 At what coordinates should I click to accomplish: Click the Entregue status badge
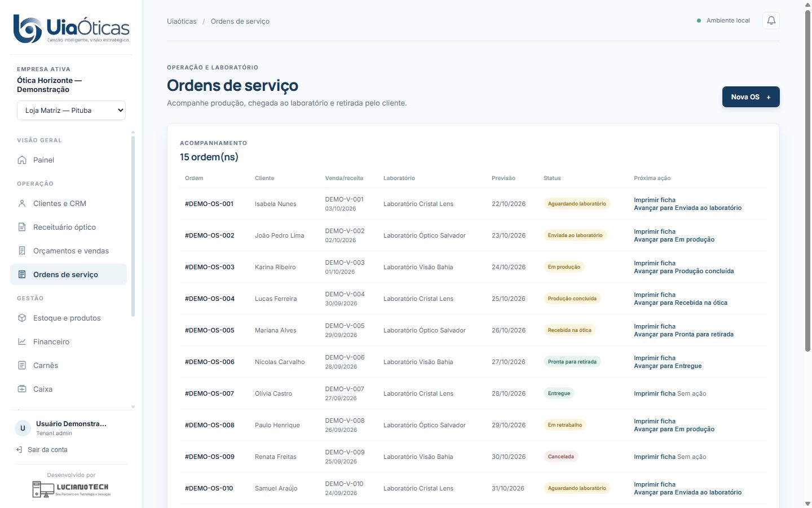click(559, 393)
